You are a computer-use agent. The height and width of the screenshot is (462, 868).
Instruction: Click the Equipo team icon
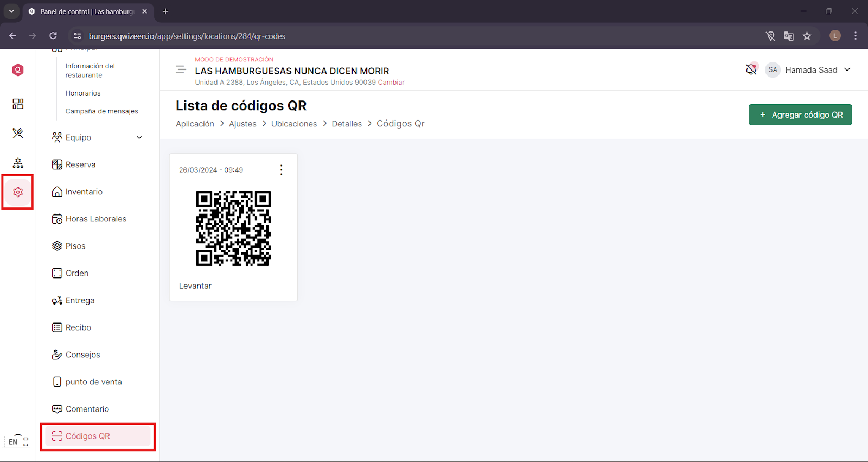[x=57, y=137]
